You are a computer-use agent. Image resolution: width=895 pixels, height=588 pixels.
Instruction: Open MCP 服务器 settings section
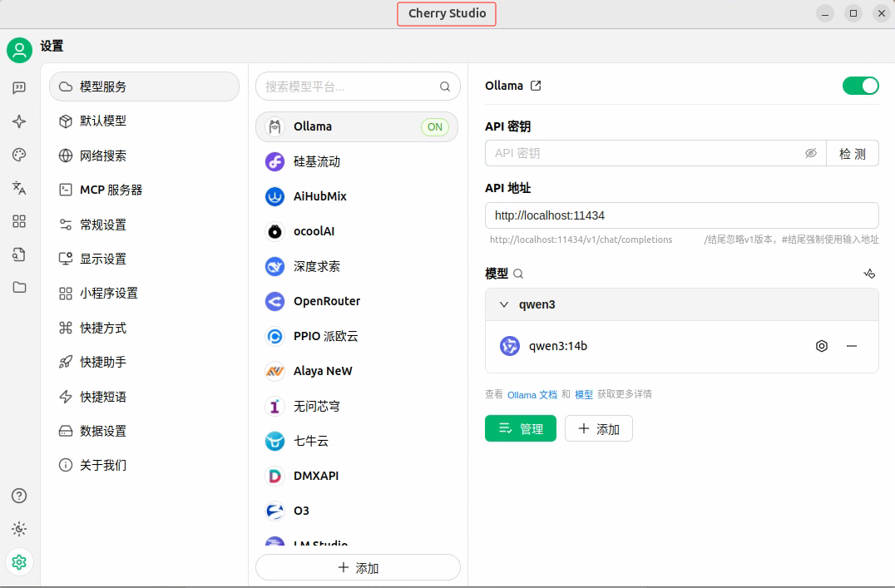tap(145, 190)
